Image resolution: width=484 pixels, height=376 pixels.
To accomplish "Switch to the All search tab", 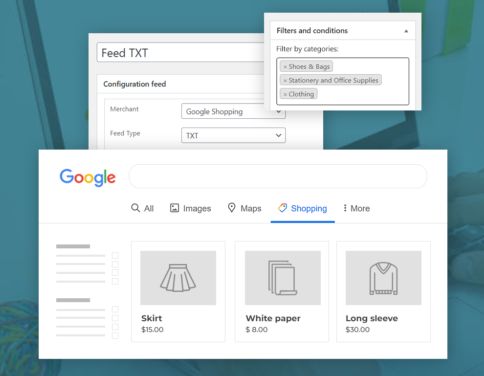I will [142, 208].
